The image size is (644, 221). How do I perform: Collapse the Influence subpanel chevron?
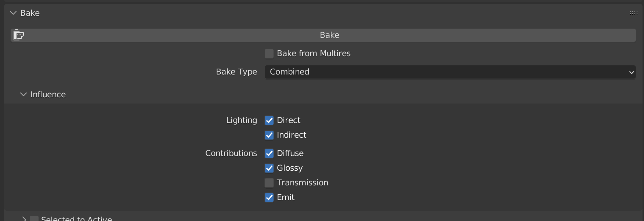tap(23, 94)
